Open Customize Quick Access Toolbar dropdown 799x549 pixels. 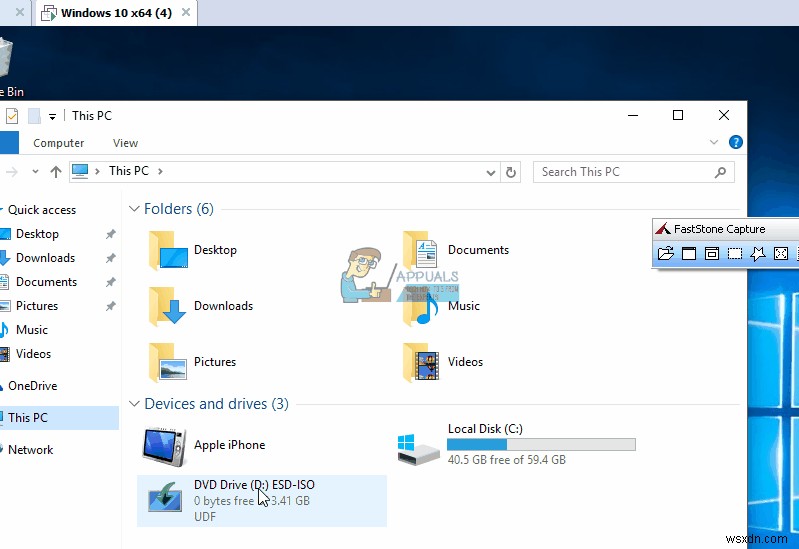point(52,117)
